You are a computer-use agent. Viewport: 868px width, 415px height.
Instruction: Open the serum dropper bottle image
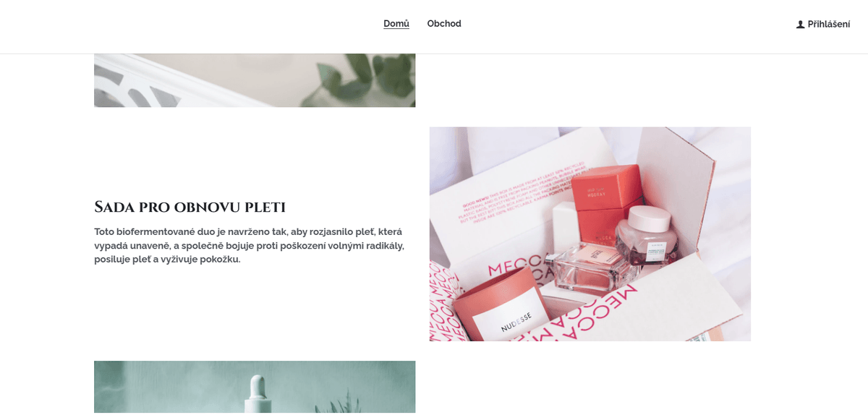(x=255, y=388)
